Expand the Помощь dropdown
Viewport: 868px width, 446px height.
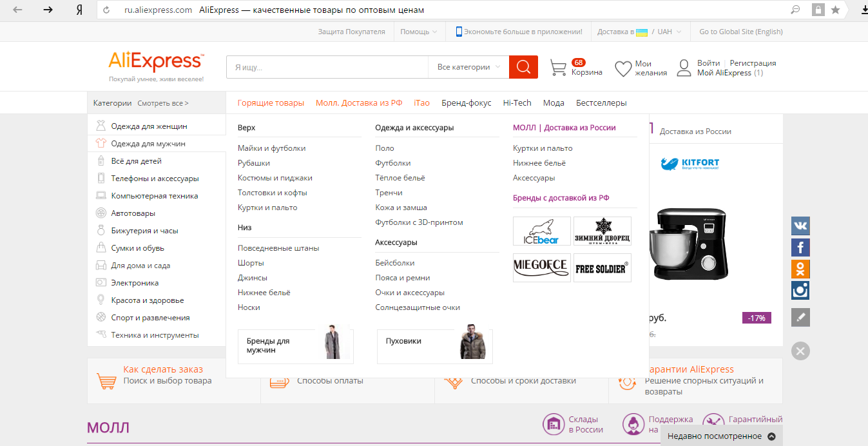418,32
